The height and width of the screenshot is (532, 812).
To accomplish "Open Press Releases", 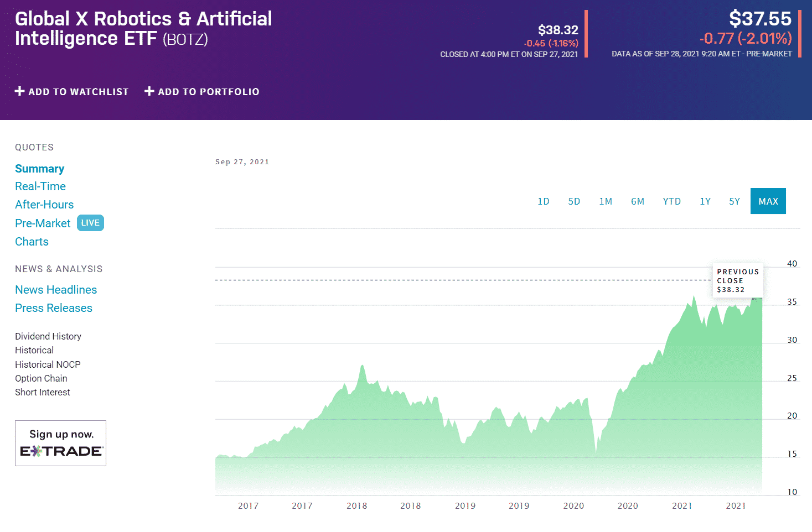I will [x=54, y=308].
